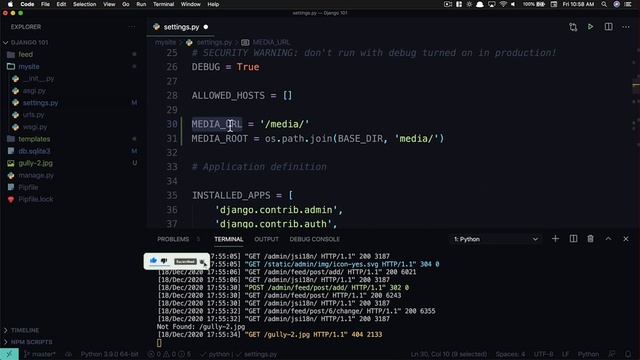Click mysite in the breadcrumb
The image size is (640, 360).
point(165,42)
